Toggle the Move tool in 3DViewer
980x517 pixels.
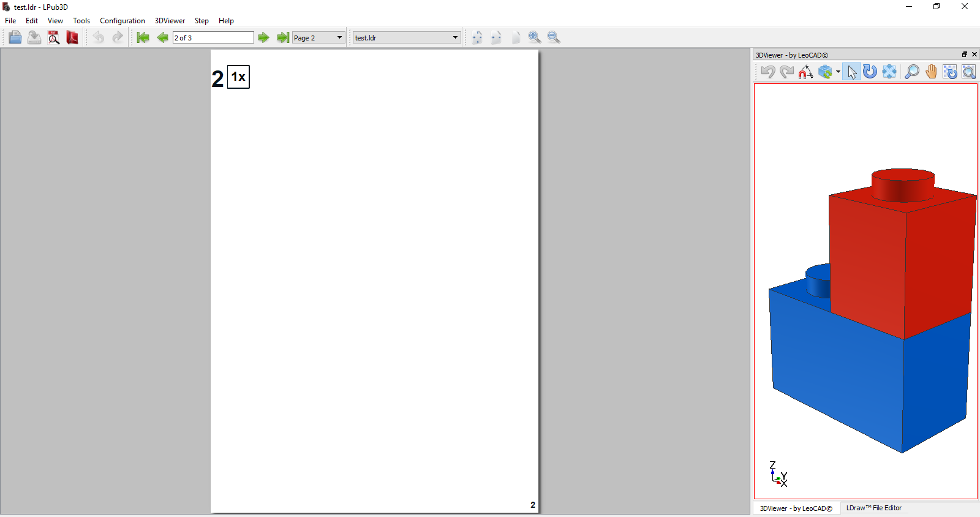tap(889, 72)
